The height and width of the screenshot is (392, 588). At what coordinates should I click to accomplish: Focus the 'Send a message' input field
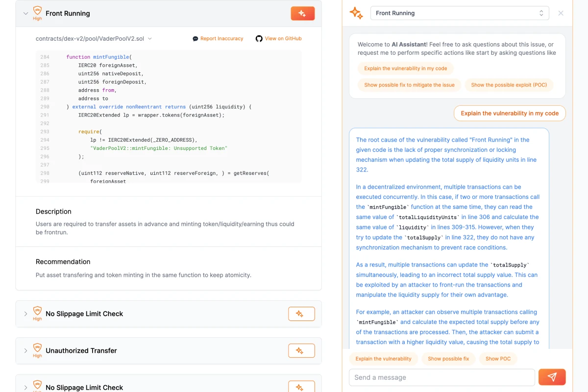441,377
